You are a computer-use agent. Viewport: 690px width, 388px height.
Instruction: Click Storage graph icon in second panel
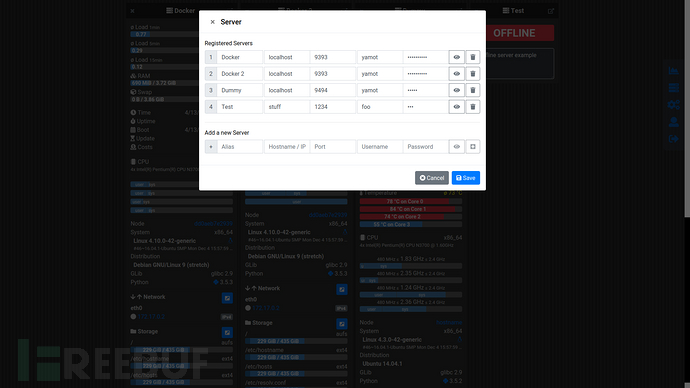(342, 324)
